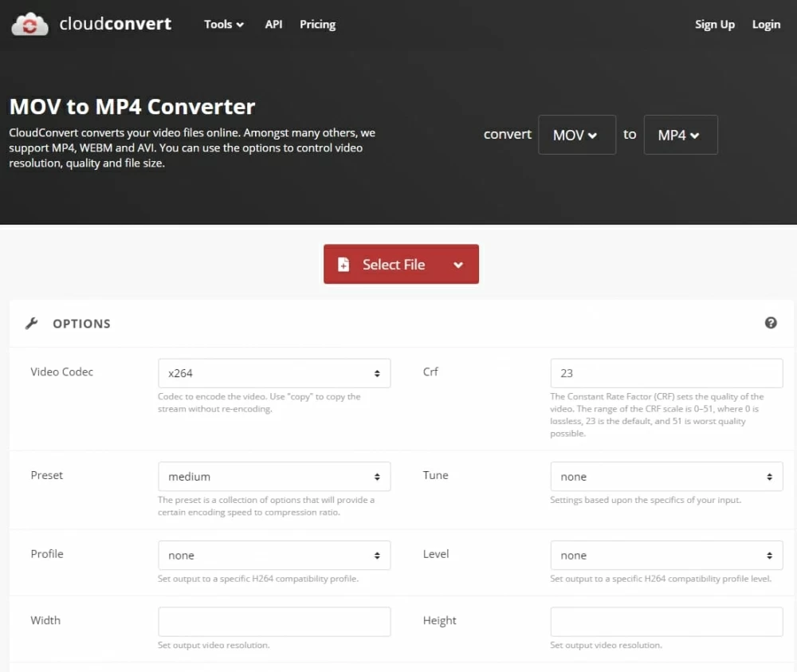Click the OPTIONS section title
Screen dimensions: 797x672
tap(81, 324)
